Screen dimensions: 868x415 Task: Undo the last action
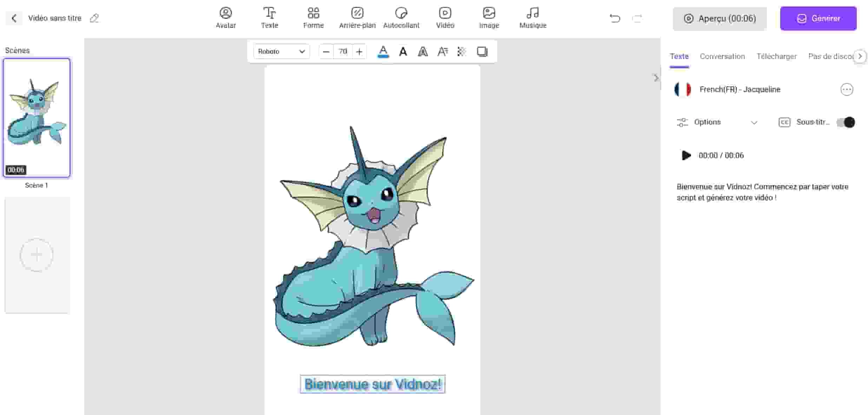click(x=615, y=18)
